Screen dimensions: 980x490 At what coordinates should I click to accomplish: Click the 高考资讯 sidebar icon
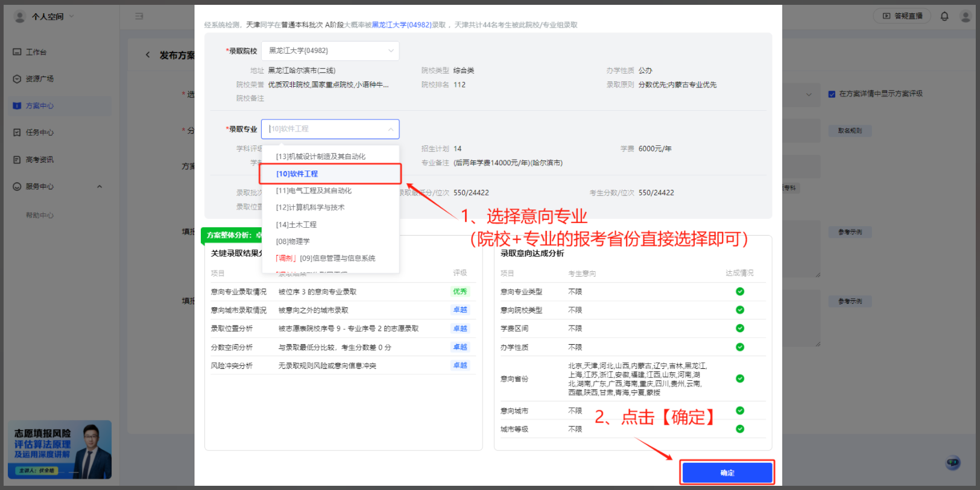coord(17,160)
